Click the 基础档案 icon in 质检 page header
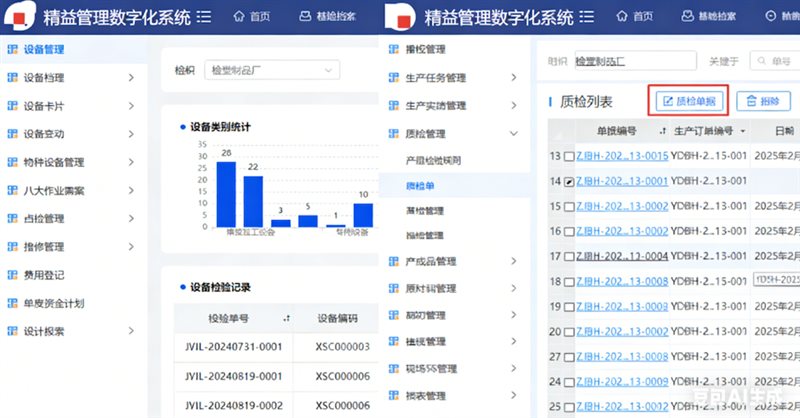Image resolution: width=800 pixels, height=418 pixels. point(687,17)
